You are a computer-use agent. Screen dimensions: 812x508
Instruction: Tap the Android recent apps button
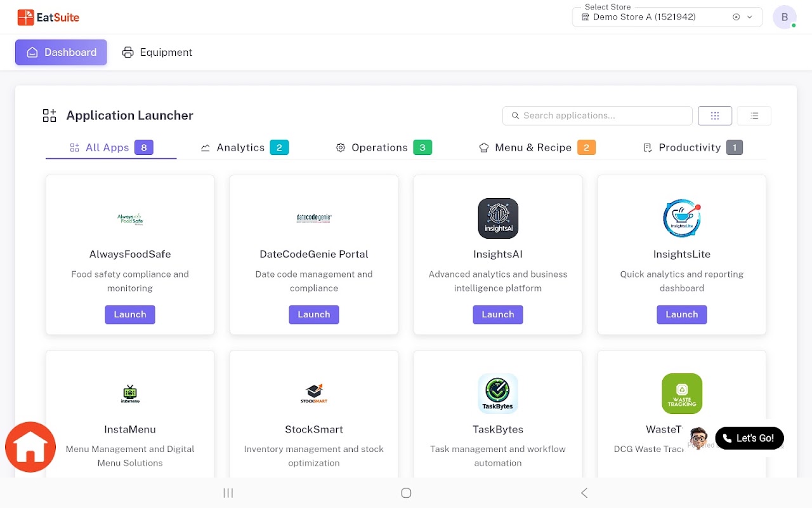pyautogui.click(x=228, y=493)
